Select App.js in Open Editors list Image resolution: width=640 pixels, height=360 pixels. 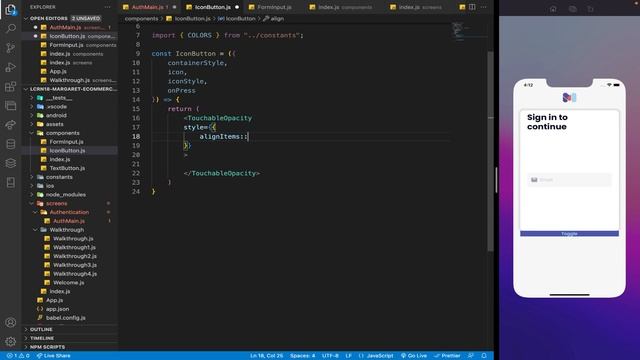pos(58,71)
